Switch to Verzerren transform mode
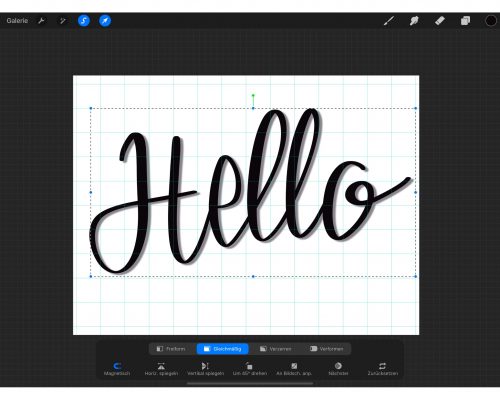Viewport: 500px width, 400px height. (276, 349)
